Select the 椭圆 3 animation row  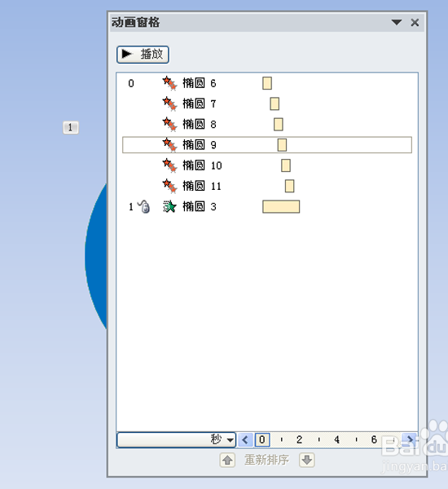267,207
